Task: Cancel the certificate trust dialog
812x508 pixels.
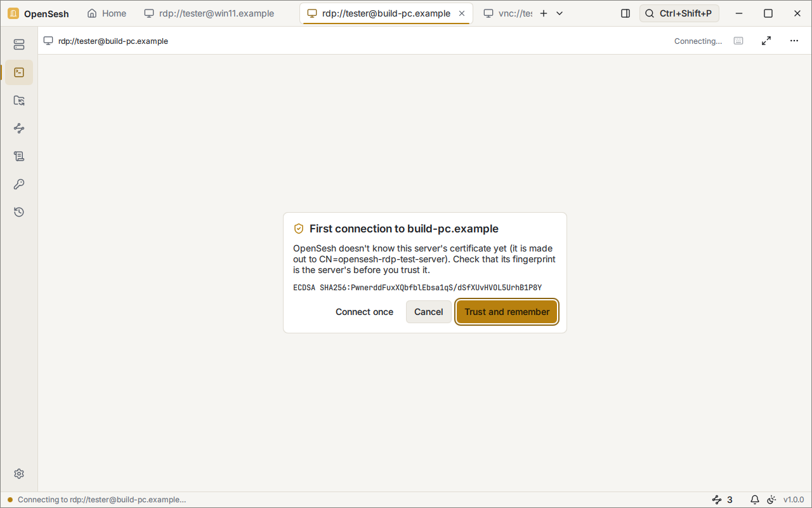Action: tap(429, 312)
